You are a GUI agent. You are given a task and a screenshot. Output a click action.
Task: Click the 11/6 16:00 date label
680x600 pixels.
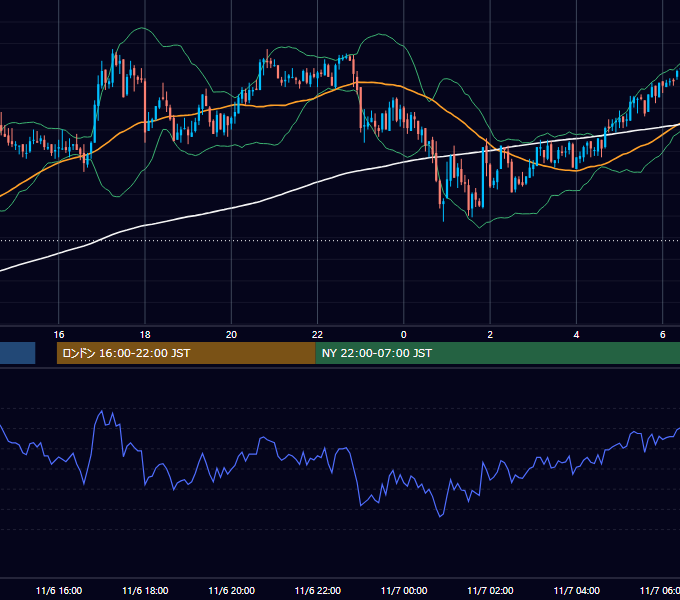pos(59,590)
